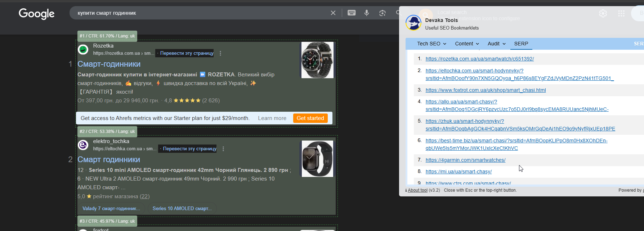The height and width of the screenshot is (231, 644).
Task: Click the Rozetka favicon
Action: [83, 49]
